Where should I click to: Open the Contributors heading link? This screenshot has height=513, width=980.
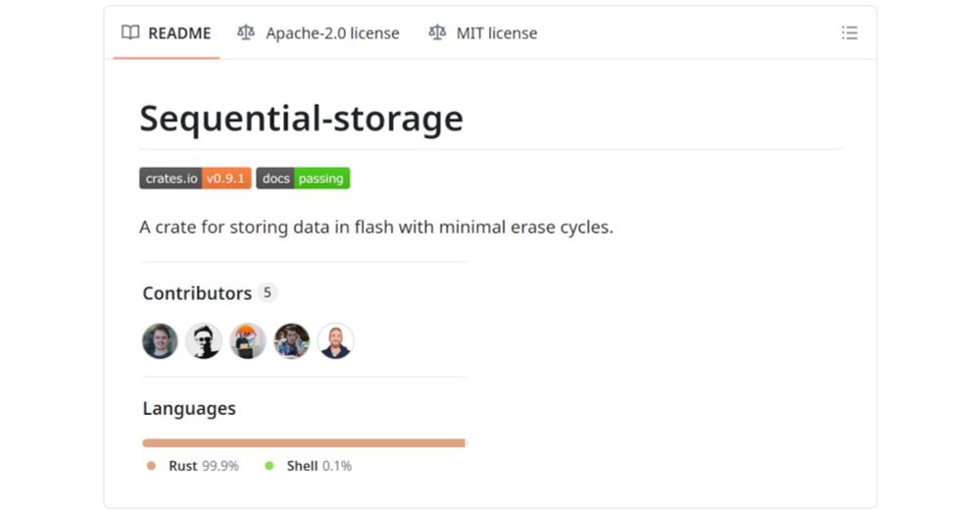[197, 292]
